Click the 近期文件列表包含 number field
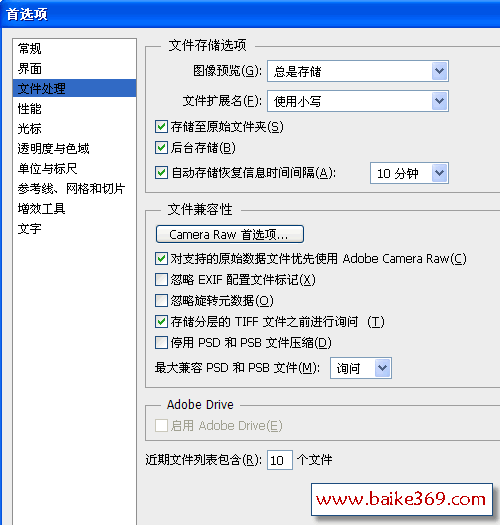Viewport: 500px width, 525px height. coord(280,460)
